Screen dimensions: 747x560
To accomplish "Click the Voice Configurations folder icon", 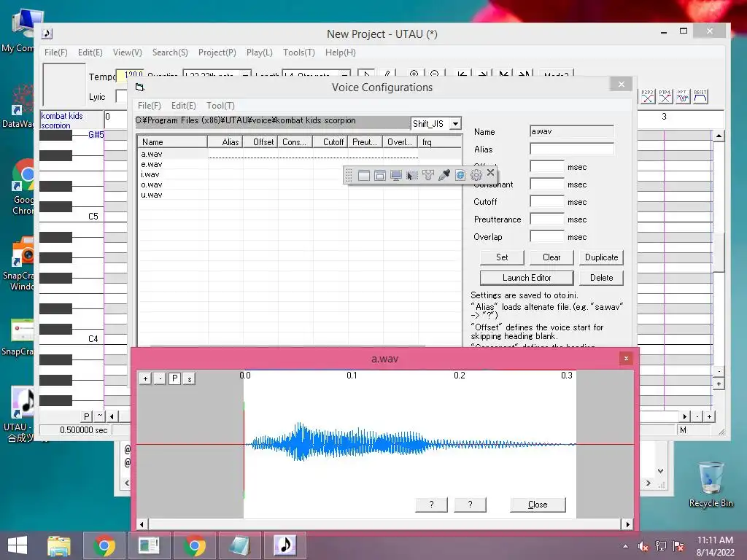I will 139,87.
